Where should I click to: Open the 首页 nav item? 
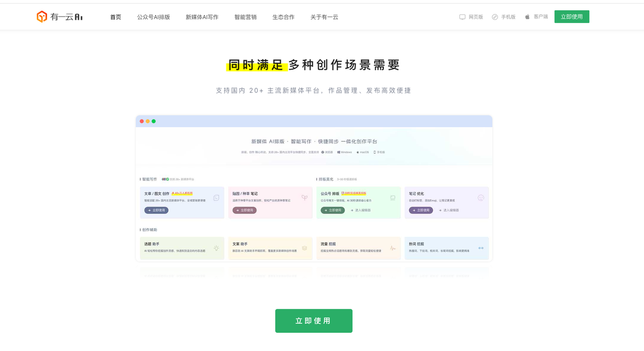tap(116, 17)
